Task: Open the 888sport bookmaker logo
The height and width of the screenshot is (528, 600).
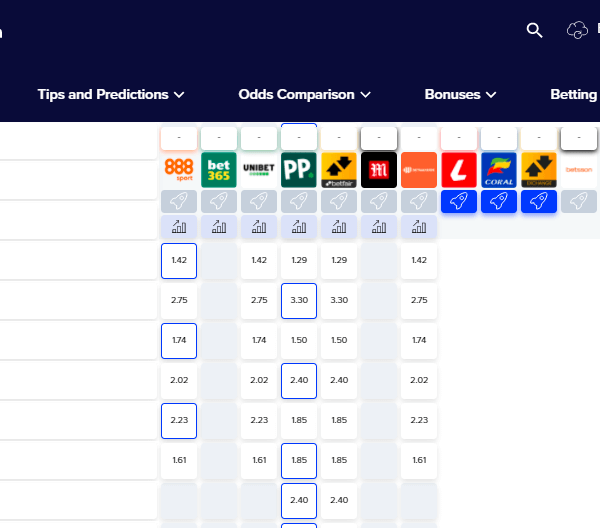Action: point(179,170)
